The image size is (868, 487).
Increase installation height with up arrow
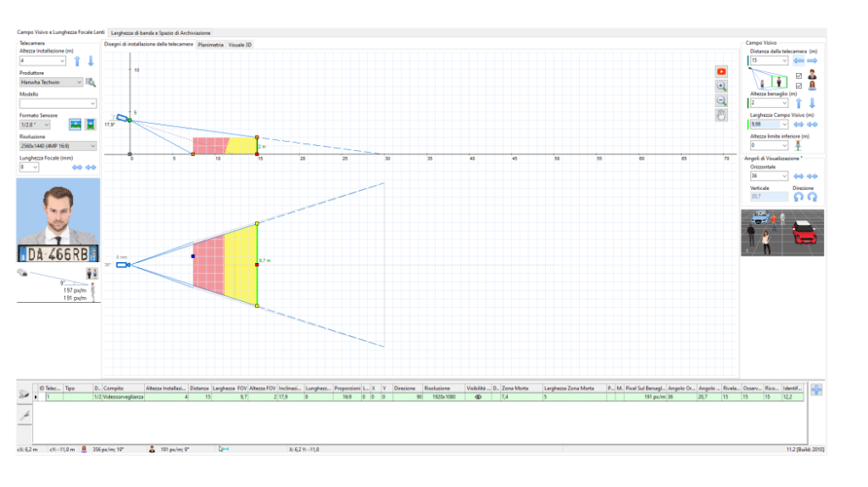click(77, 61)
